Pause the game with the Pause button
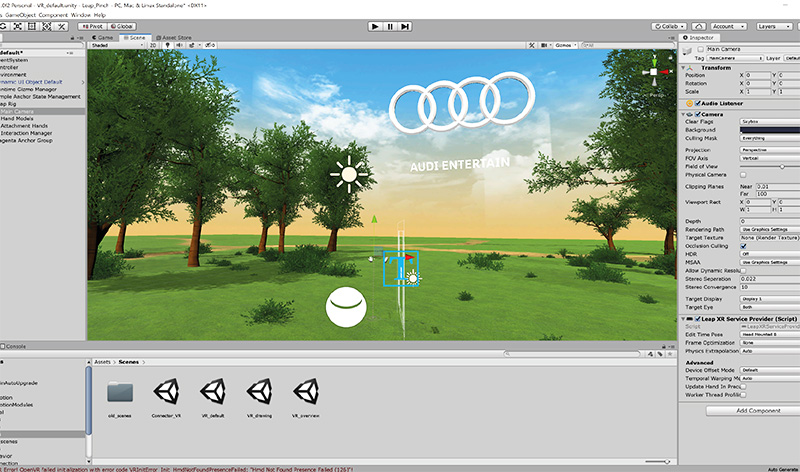Screen dimensions: 800x472 tap(390, 27)
